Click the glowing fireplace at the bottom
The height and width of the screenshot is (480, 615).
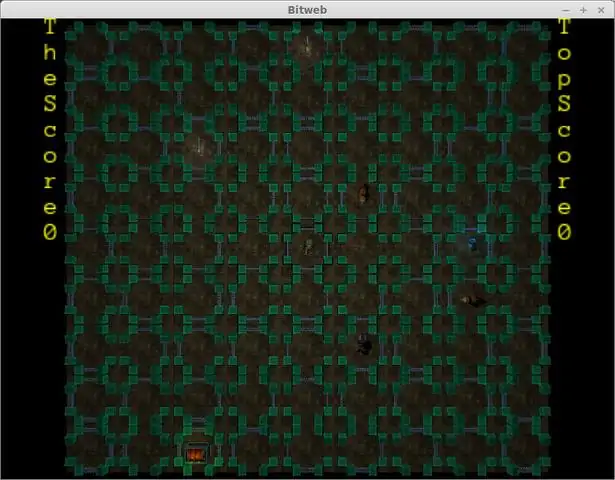197,454
